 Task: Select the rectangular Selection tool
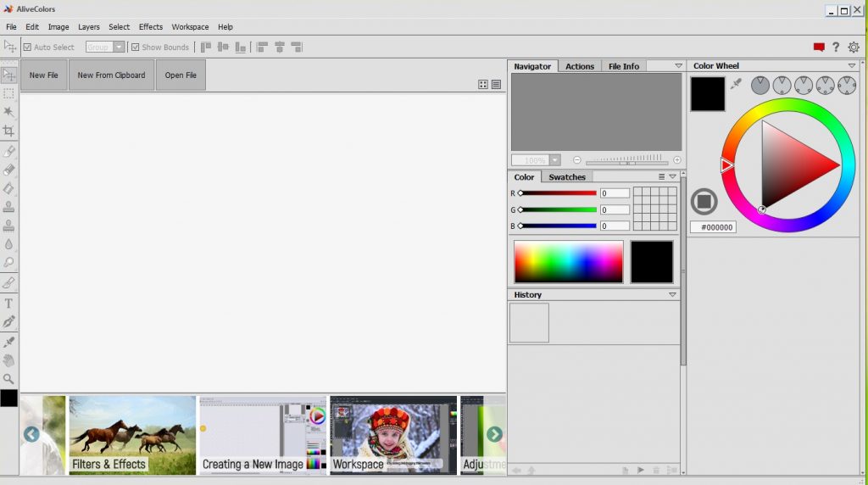click(x=9, y=93)
